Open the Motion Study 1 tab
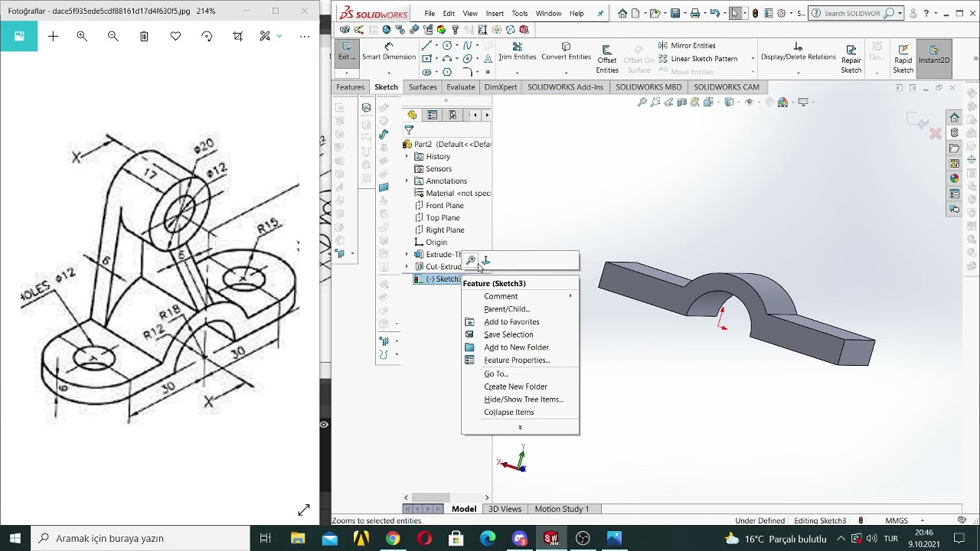The image size is (980, 551). point(561,509)
